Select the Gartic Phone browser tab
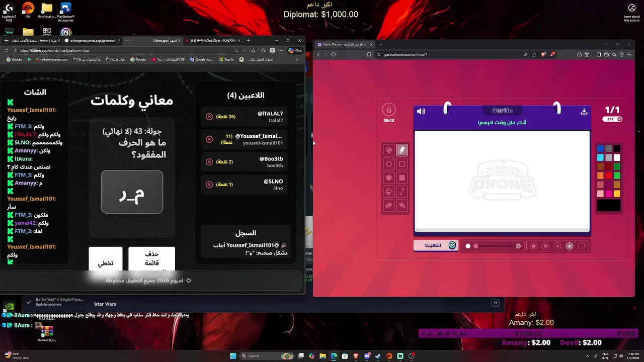 coord(345,44)
